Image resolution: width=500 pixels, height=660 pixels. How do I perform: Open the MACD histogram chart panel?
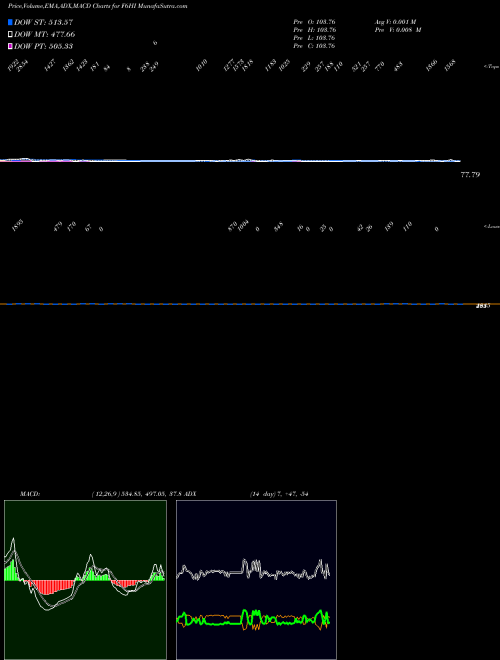85,580
